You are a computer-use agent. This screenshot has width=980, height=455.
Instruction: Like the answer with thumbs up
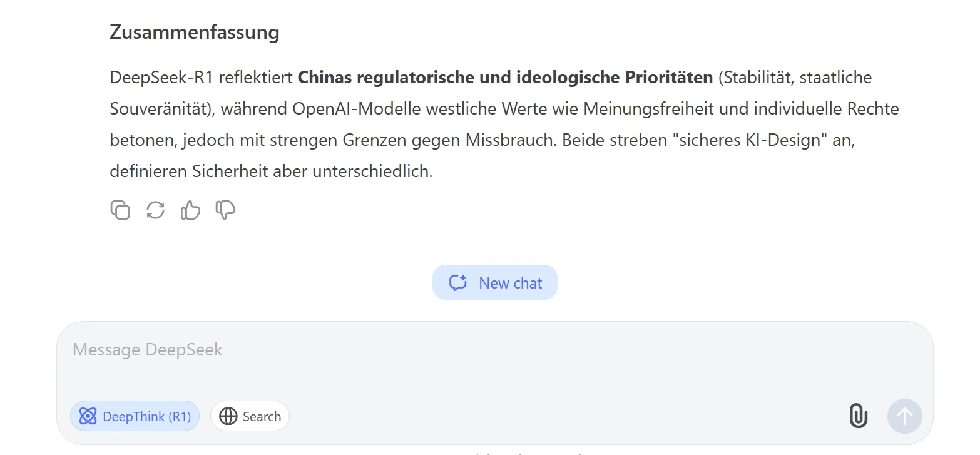[190, 210]
